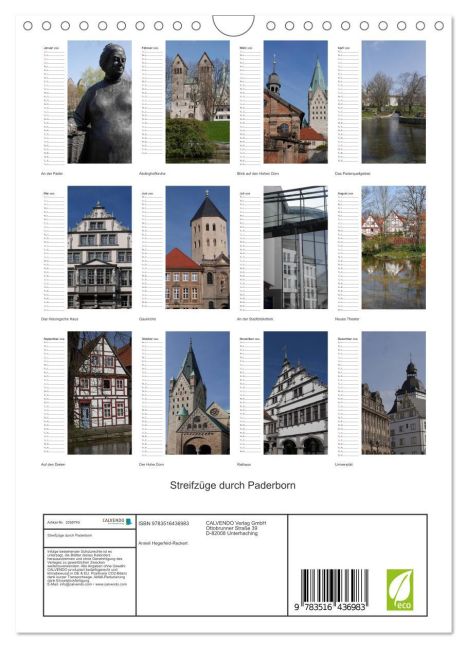Image resolution: width=467 pixels, height=648 pixels.
Task: Click the 'Oktober' month heading
Action: tap(150, 339)
